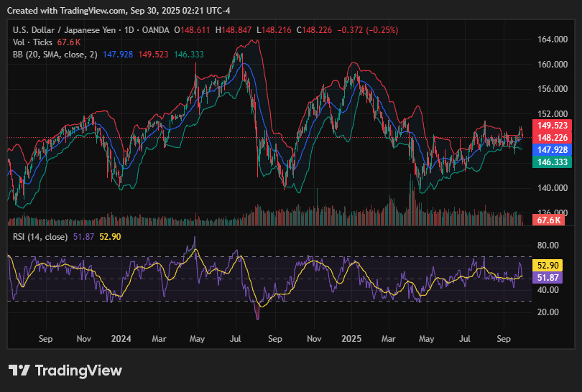
Task: Click the 67.6K volume label on price axis
Action: click(550, 219)
